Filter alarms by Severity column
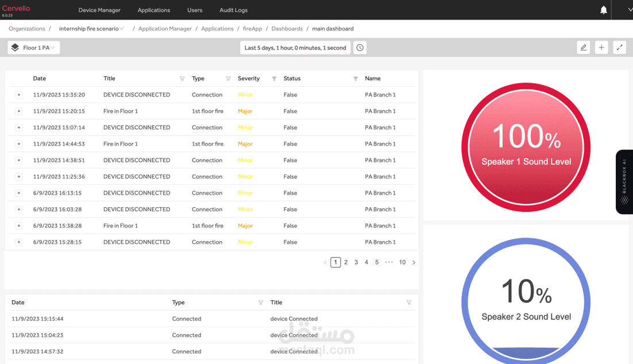 coord(274,79)
